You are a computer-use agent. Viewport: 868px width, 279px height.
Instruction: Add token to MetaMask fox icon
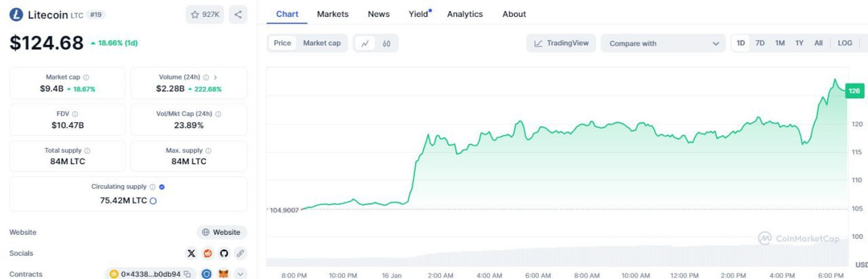click(224, 274)
